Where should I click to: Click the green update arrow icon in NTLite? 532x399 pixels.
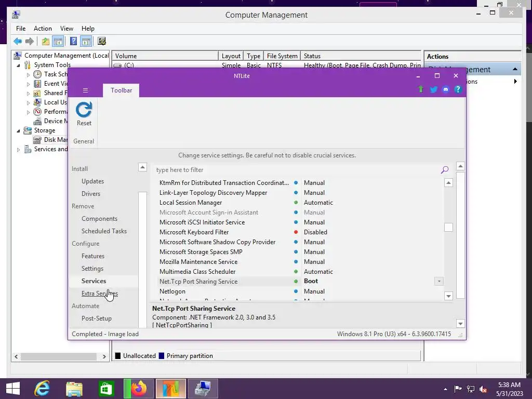click(x=421, y=89)
